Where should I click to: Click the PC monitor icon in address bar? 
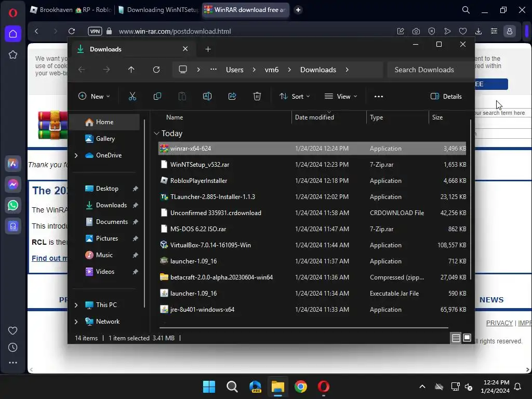click(x=183, y=70)
